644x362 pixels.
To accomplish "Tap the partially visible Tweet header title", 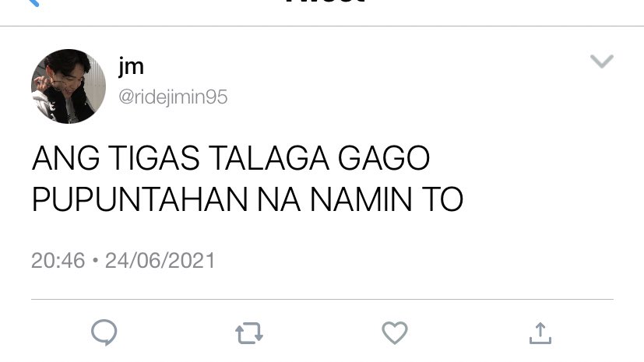I will [325, 2].
